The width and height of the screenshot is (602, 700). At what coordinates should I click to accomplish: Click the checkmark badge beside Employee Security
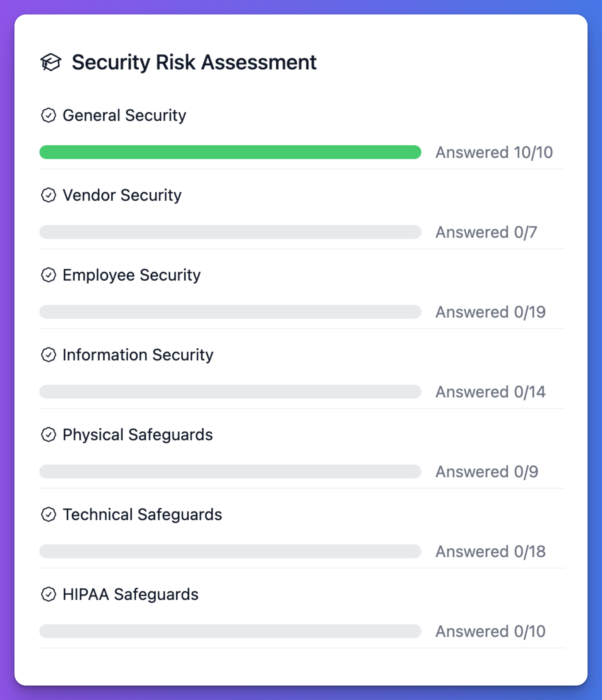(48, 275)
